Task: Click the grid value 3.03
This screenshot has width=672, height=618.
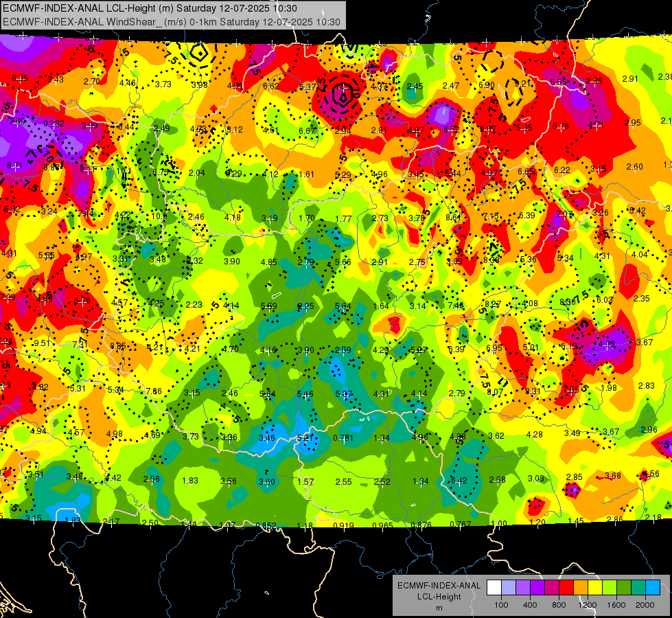Action: pyautogui.click(x=535, y=478)
